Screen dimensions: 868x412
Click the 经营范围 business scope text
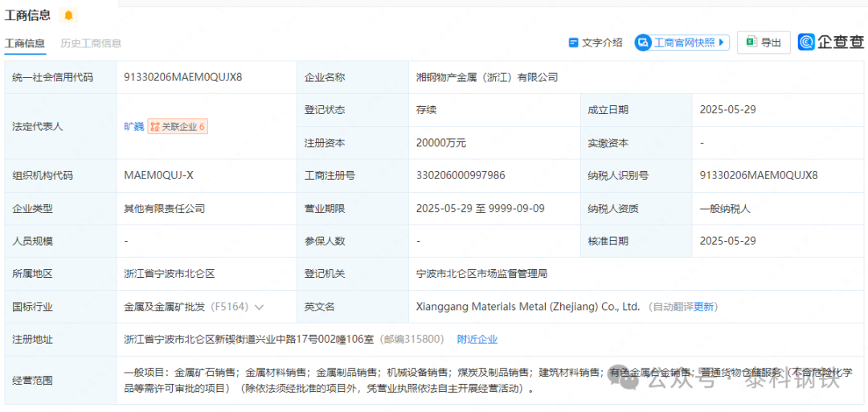coord(489,379)
